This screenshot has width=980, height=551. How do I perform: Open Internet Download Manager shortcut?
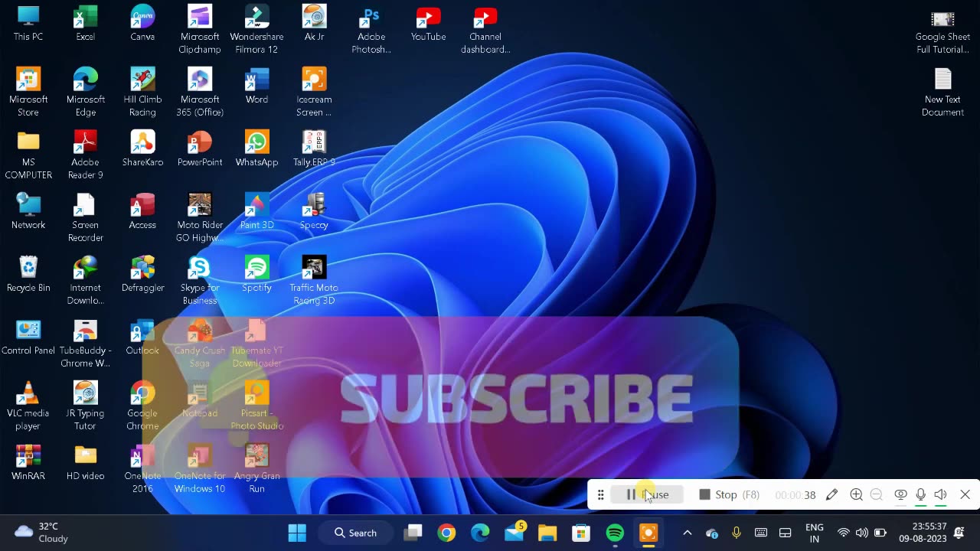tap(85, 280)
